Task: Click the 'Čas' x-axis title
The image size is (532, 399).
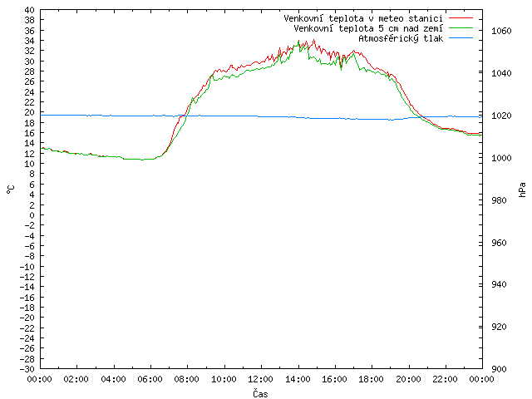Action: [x=260, y=393]
